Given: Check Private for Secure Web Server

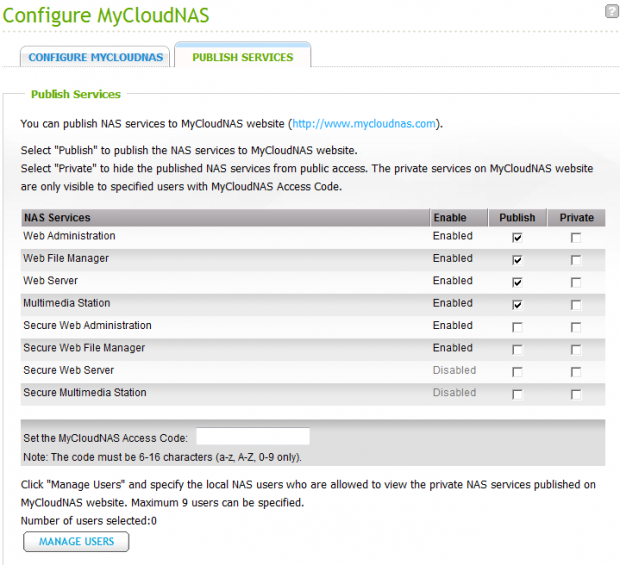Looking at the screenshot, I should pyautogui.click(x=576, y=372).
